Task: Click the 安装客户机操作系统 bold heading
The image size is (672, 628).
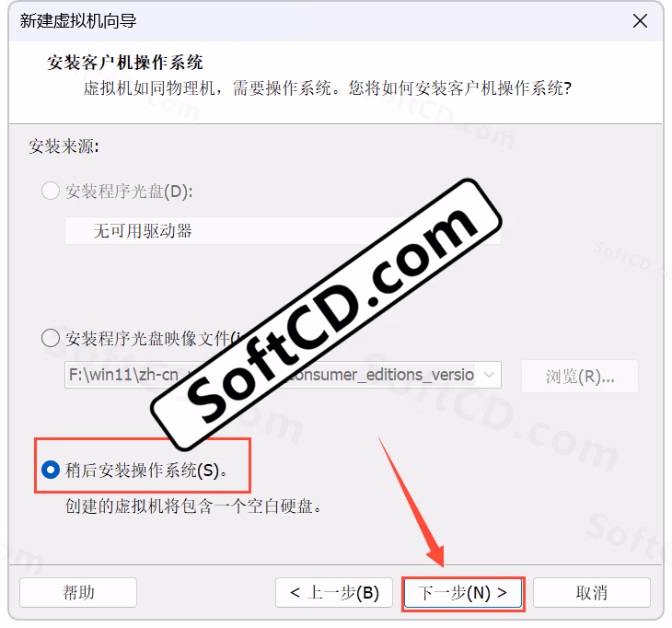Action: (124, 63)
